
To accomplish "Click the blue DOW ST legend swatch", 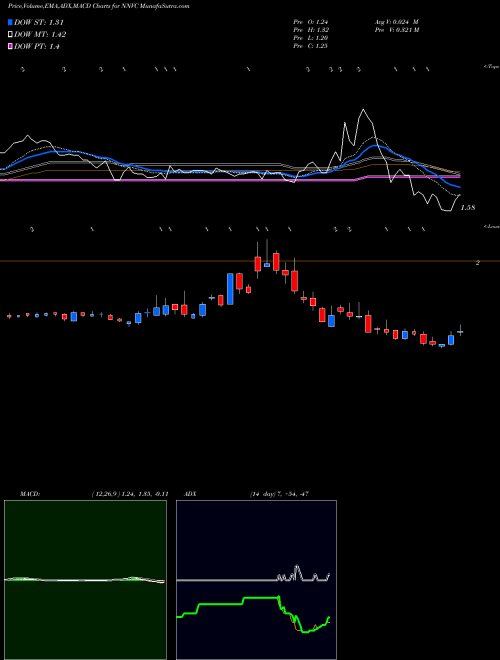I will tap(10, 22).
